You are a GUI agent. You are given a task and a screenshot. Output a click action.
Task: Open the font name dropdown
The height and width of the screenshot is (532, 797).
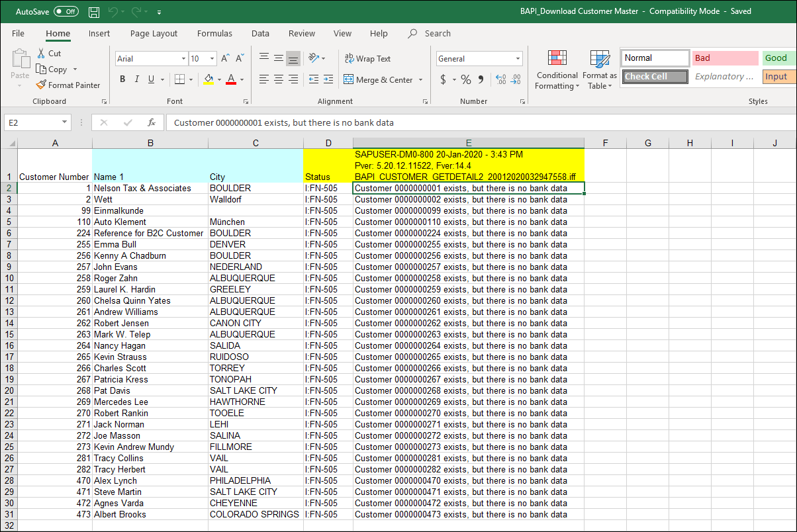click(183, 59)
